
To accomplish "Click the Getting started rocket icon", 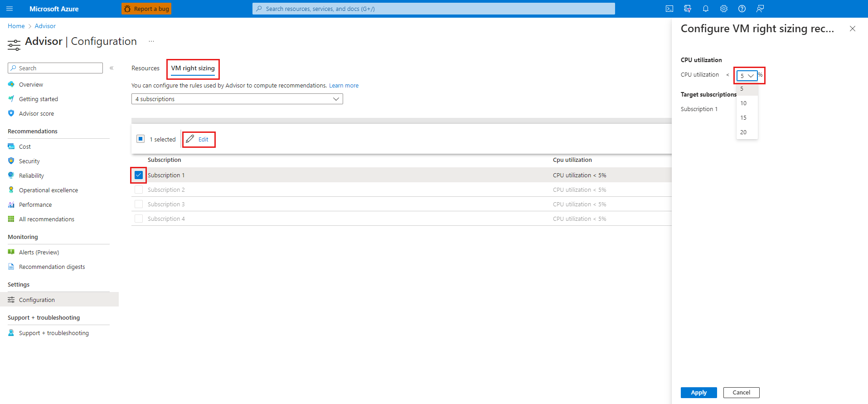I will (x=11, y=99).
